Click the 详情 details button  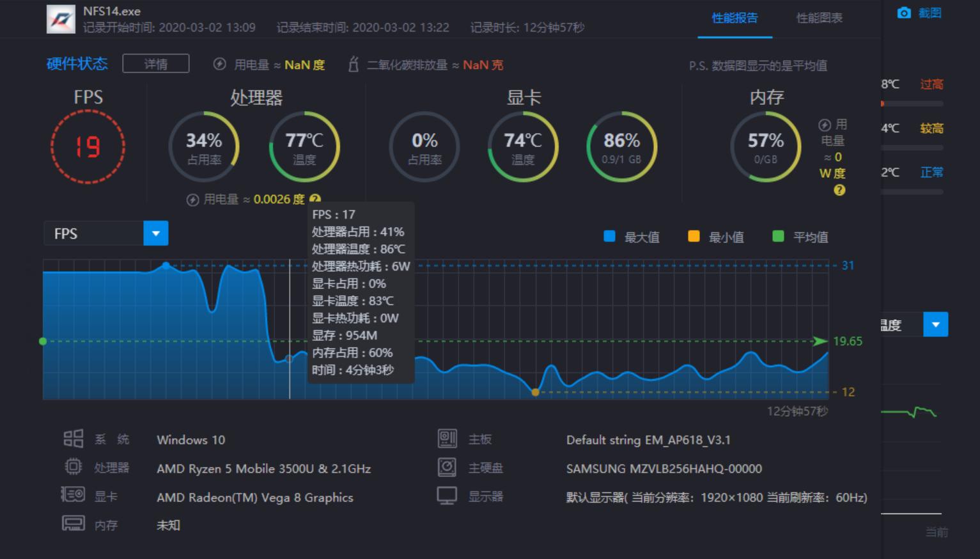coord(155,64)
